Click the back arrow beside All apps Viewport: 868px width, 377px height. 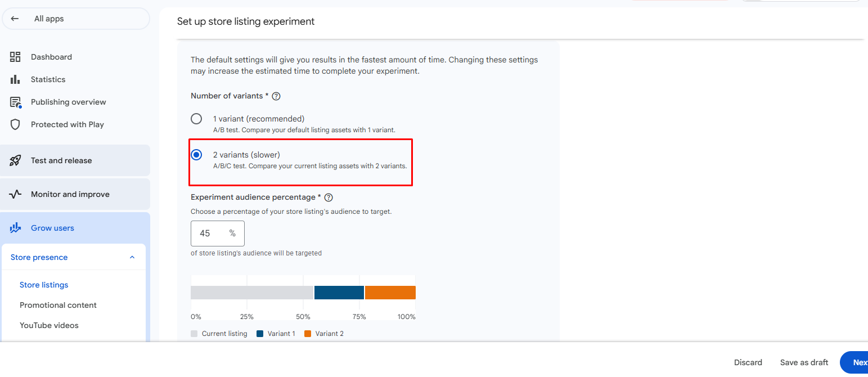coord(15,19)
